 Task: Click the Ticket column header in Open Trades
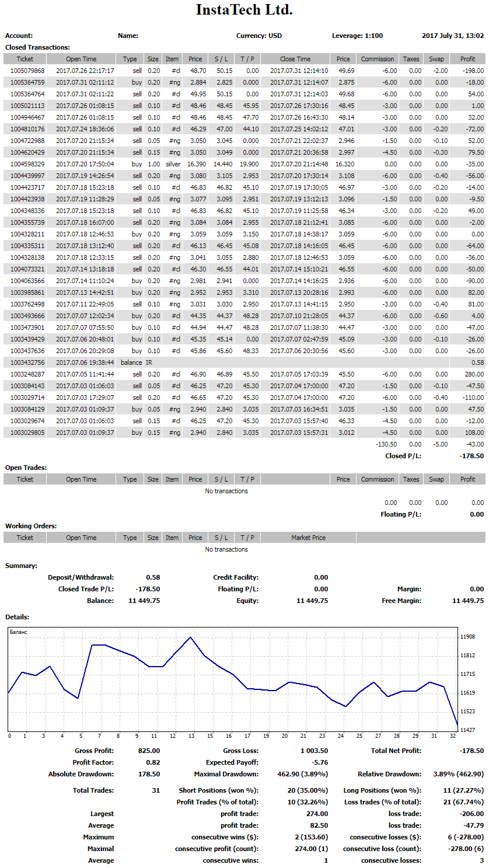tap(25, 479)
